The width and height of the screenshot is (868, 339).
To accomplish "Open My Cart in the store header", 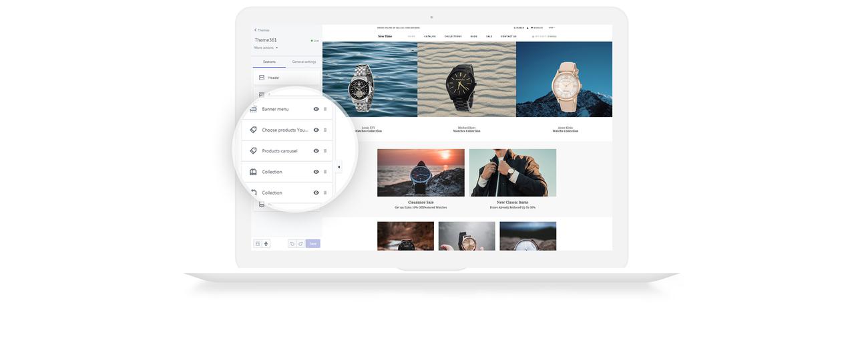I will (544, 36).
